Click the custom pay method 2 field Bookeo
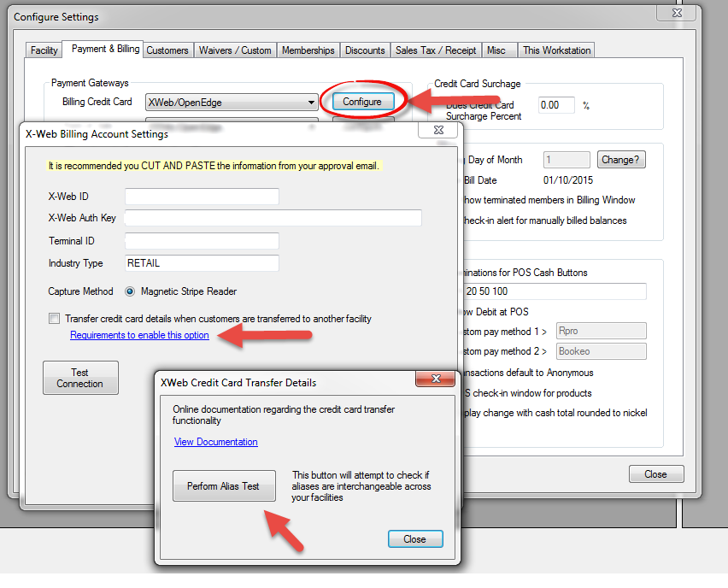The height and width of the screenshot is (588, 728). point(602,351)
